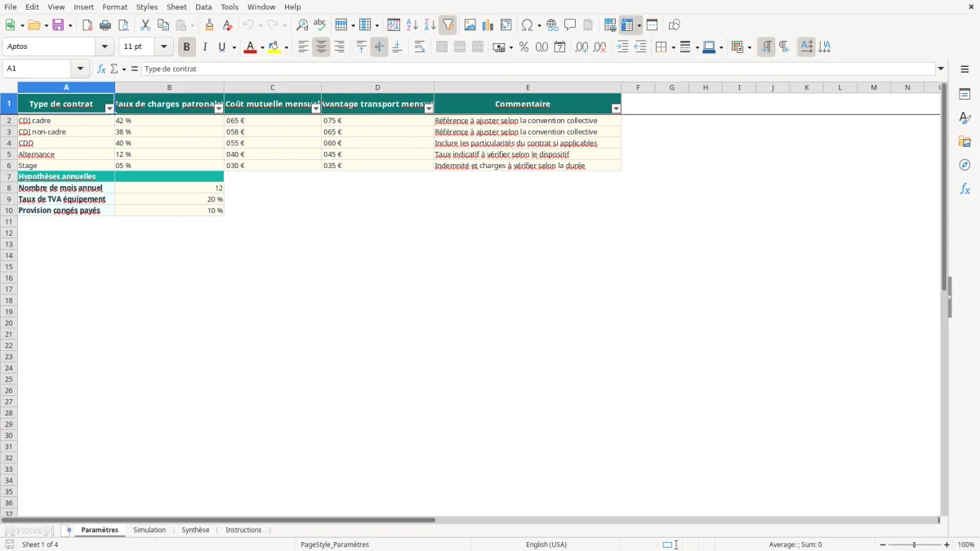Open Find and Replace icon
This screenshot has height=551, width=980.
(x=302, y=25)
